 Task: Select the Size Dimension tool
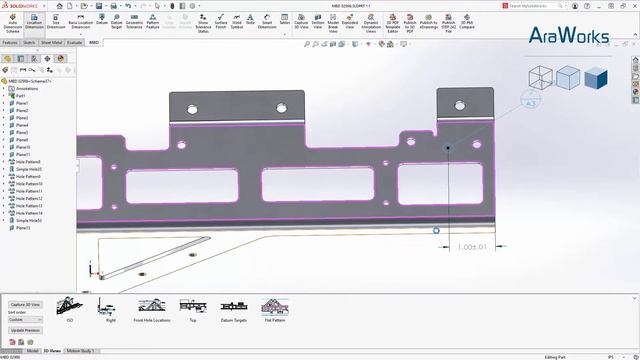[56, 22]
